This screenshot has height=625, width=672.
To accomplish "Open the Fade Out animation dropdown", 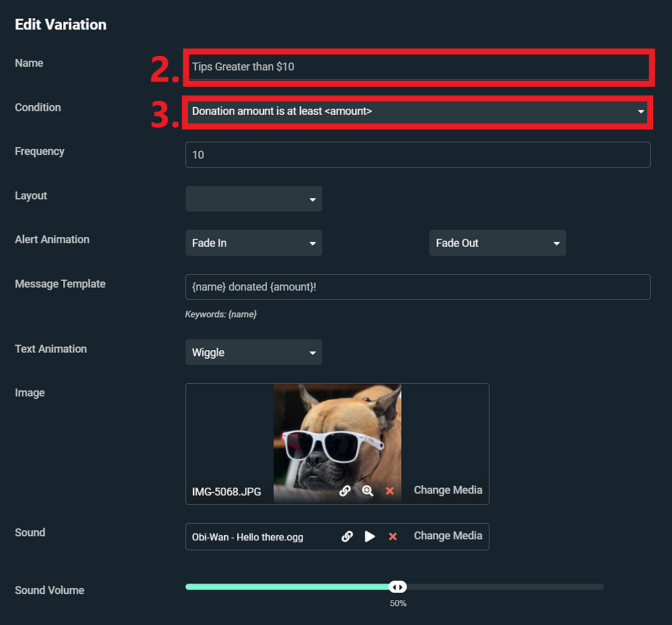I will point(497,243).
